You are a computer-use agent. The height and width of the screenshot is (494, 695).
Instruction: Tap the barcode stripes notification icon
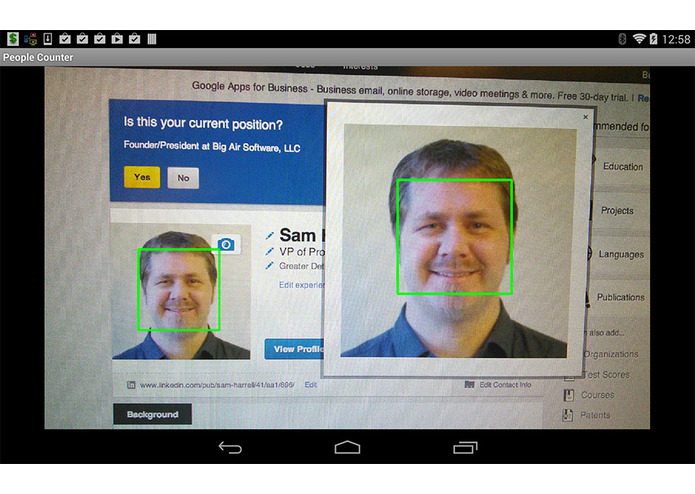pyautogui.click(x=152, y=39)
